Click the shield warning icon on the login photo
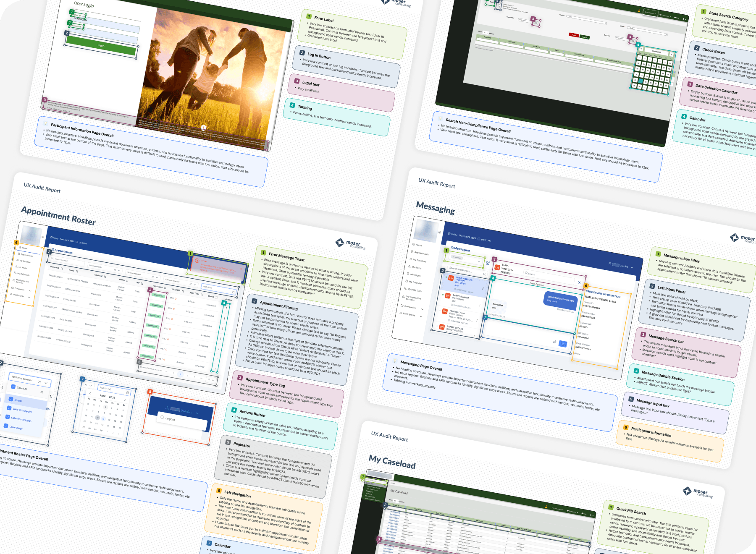Screen dimensions: 756x554 pyautogui.click(x=204, y=128)
